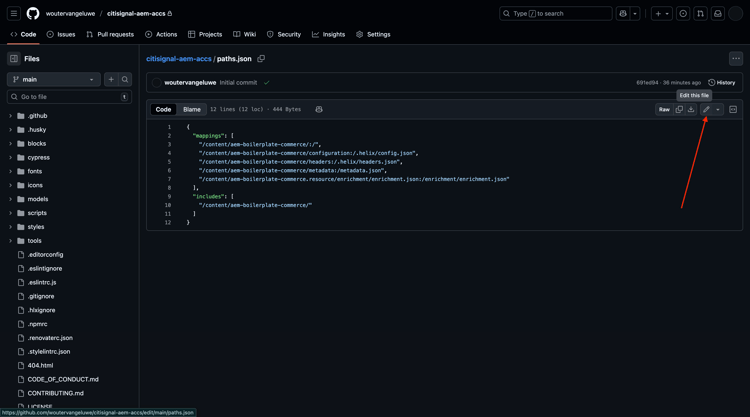This screenshot has width=750, height=417.
Task: Open the .renovaterc.json file
Action: pyautogui.click(x=50, y=338)
